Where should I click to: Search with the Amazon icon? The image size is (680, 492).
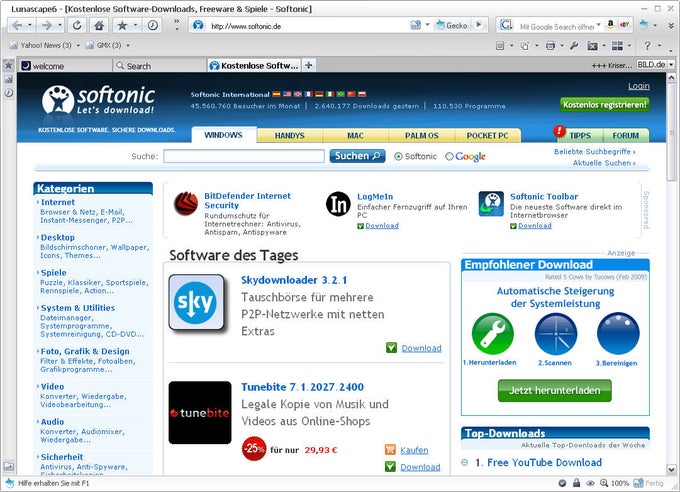pos(611,25)
